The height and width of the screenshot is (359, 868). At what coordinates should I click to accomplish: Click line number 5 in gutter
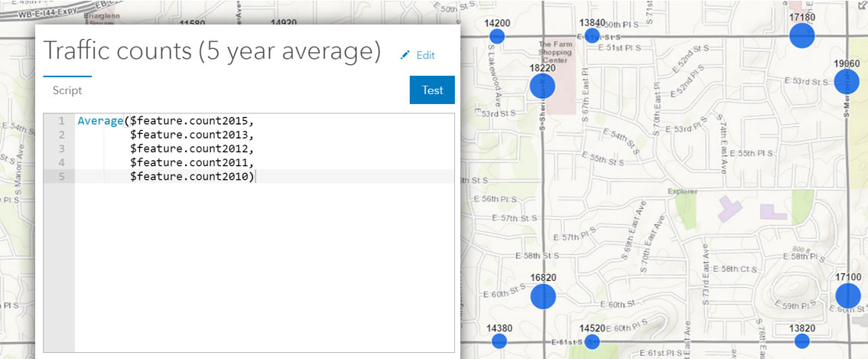(x=61, y=176)
